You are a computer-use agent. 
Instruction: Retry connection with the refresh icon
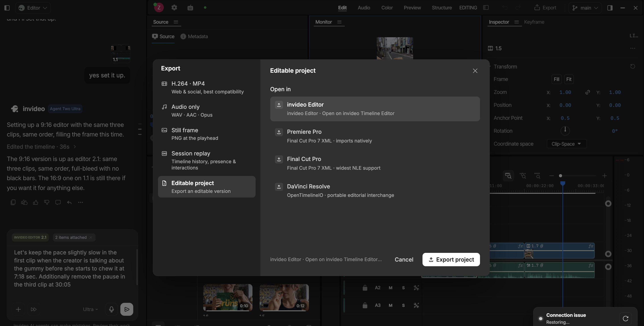(x=626, y=318)
